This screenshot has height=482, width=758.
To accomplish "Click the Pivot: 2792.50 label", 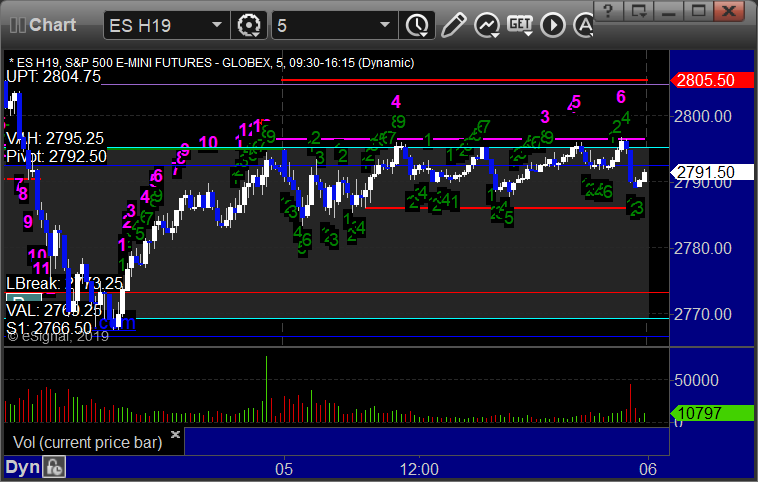I will tap(56, 156).
